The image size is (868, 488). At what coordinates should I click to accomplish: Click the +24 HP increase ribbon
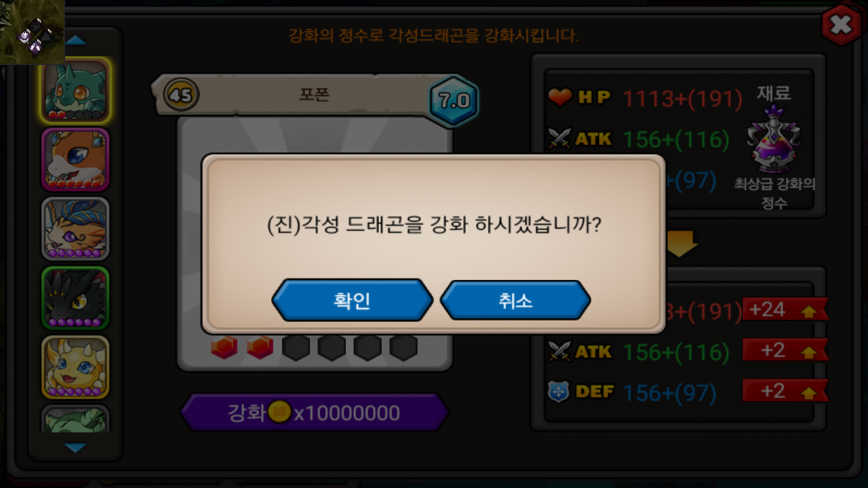point(785,310)
